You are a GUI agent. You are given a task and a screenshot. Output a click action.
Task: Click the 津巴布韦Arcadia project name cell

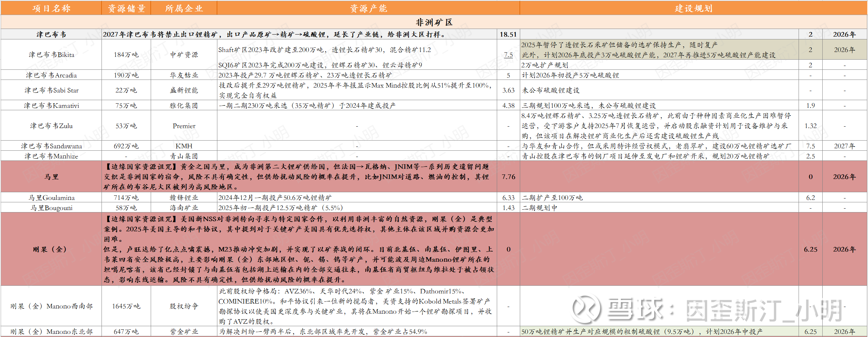pyautogui.click(x=51, y=75)
